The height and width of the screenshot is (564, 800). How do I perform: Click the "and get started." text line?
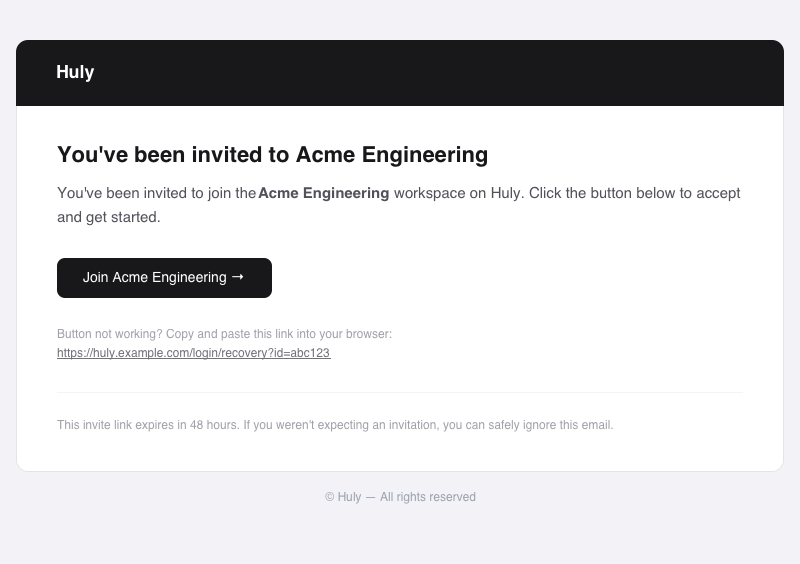tap(109, 217)
